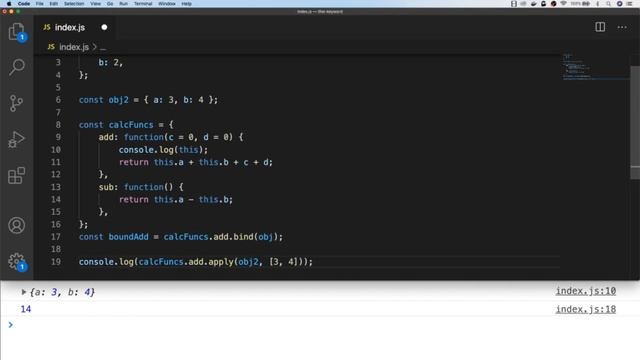Click index.js in the breadcrumb path
The image size is (640, 360).
pyautogui.click(x=73, y=47)
